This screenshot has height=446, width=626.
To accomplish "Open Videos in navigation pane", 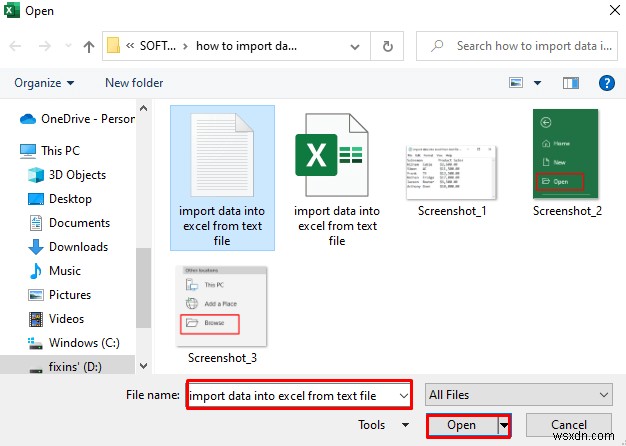I will tap(56, 319).
